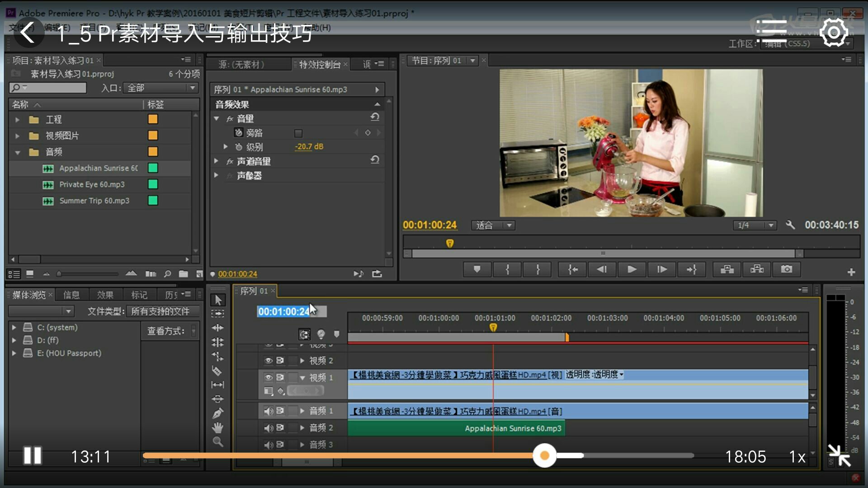Pause the tutorial video

coord(33,455)
